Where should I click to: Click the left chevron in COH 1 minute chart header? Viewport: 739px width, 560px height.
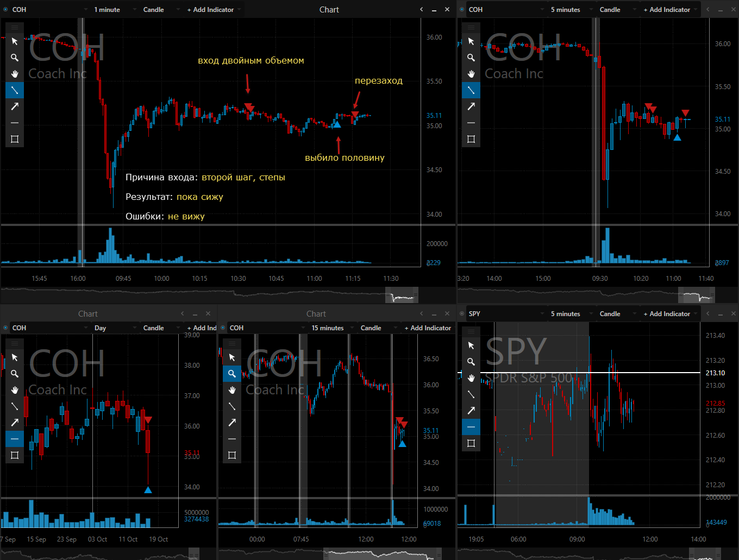421,10
